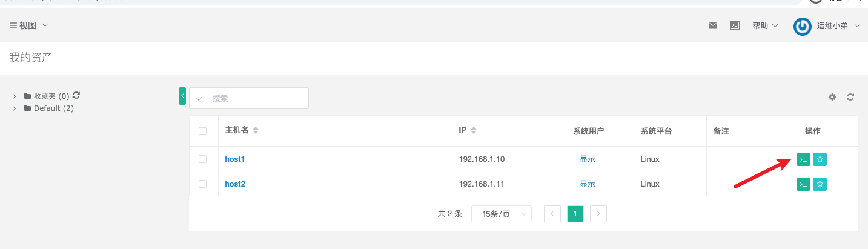Select all rows with header checkbox

point(203,131)
